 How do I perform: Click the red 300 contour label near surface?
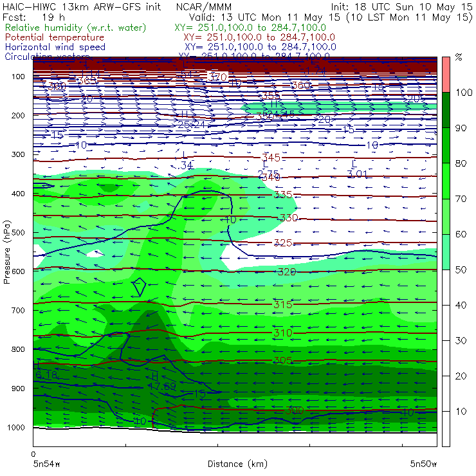(294, 410)
